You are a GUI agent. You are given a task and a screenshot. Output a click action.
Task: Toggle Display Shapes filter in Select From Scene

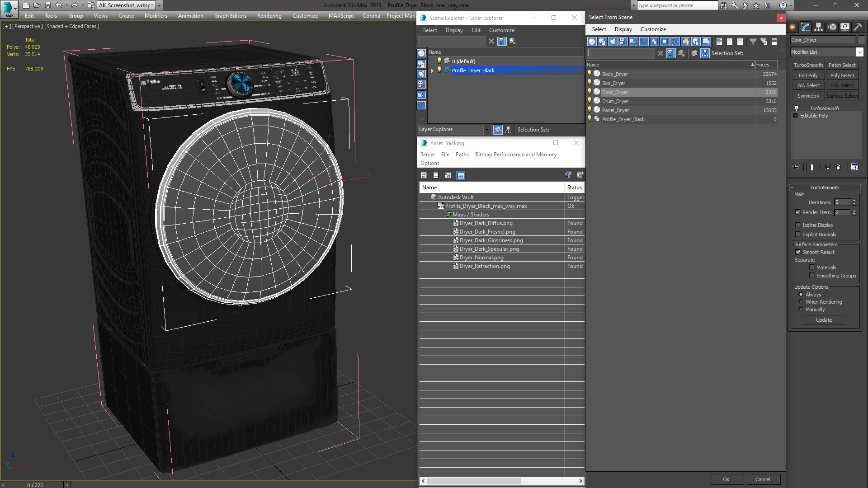click(x=602, y=42)
